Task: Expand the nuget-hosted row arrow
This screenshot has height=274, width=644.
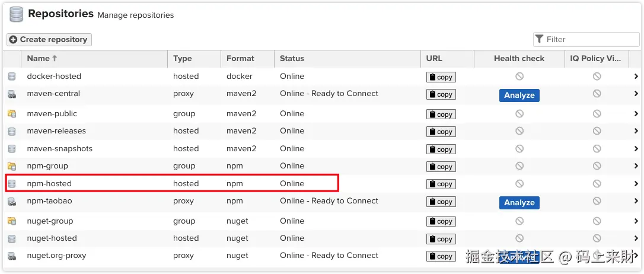Action: coord(636,238)
